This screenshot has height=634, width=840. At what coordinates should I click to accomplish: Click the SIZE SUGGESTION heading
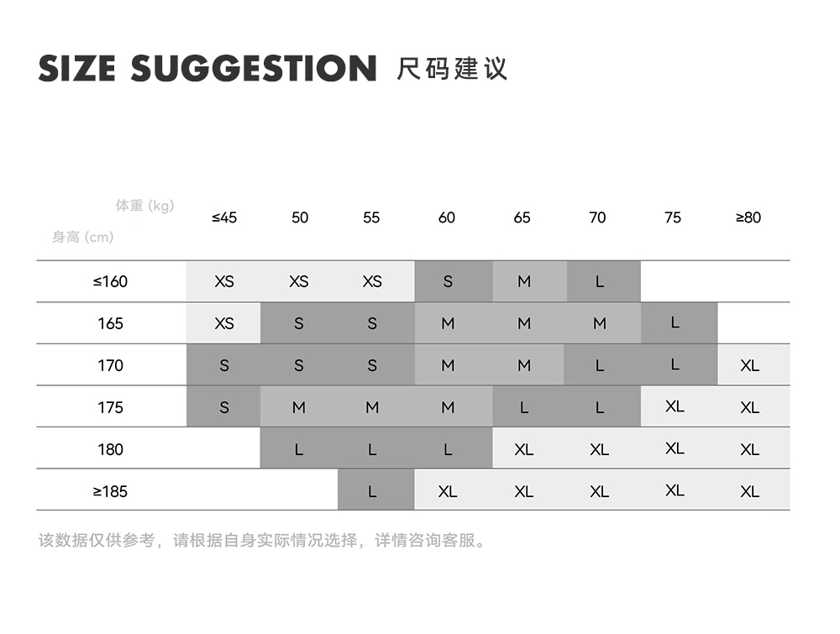tap(207, 69)
